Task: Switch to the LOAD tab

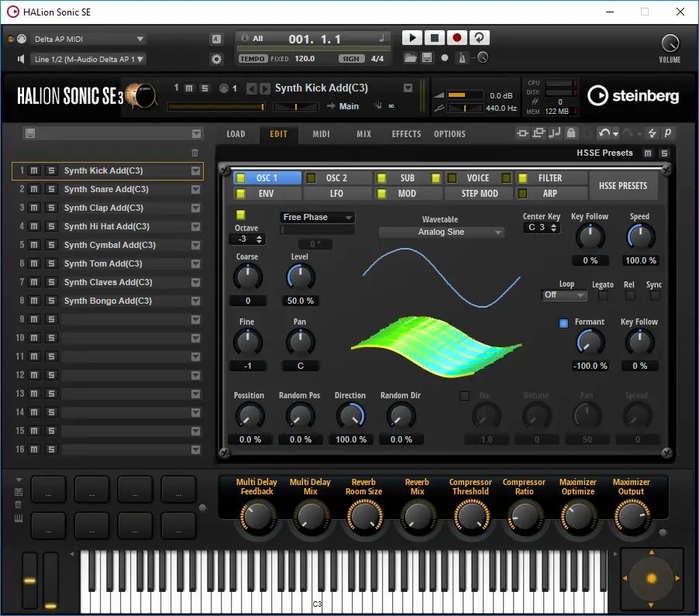Action: [x=236, y=134]
